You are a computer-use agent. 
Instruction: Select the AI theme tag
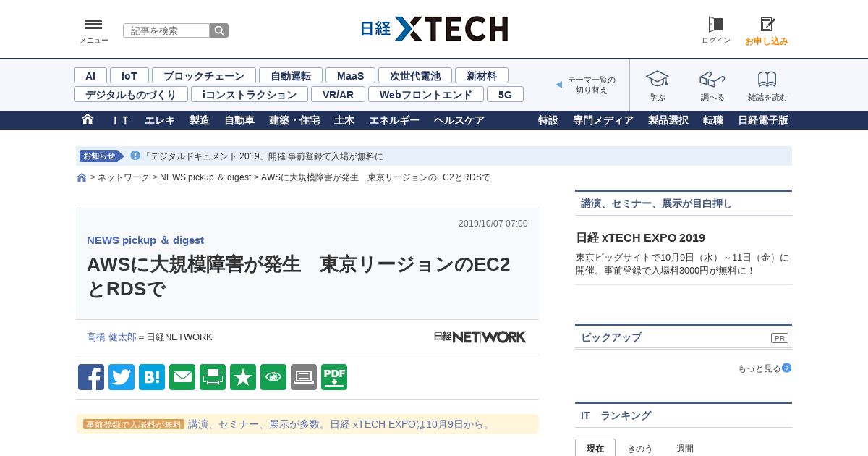(x=90, y=75)
